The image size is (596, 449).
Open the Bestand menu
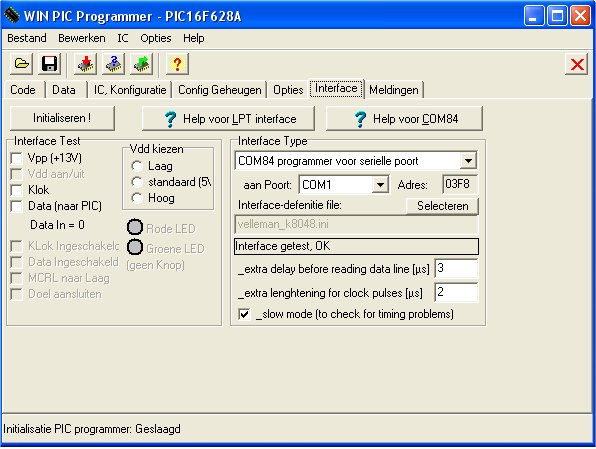click(27, 38)
